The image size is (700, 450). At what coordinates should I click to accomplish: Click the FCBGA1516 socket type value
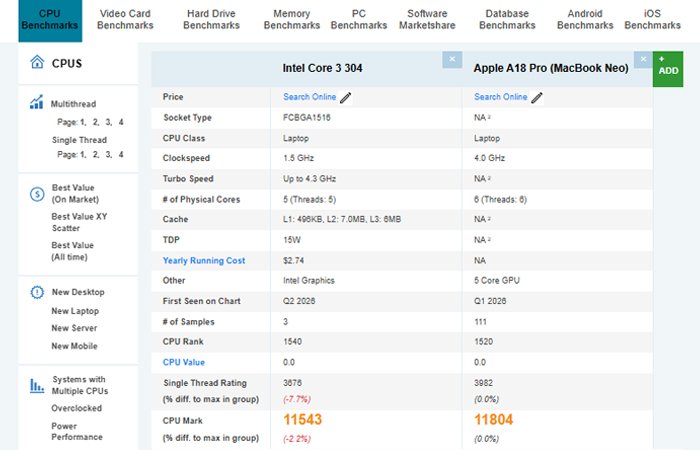point(307,118)
